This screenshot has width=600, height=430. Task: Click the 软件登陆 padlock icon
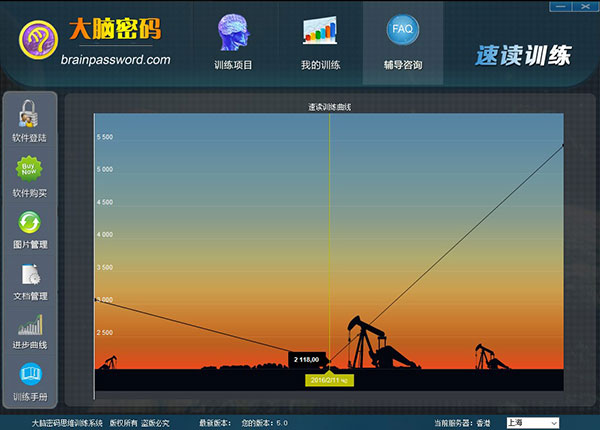pos(29,114)
